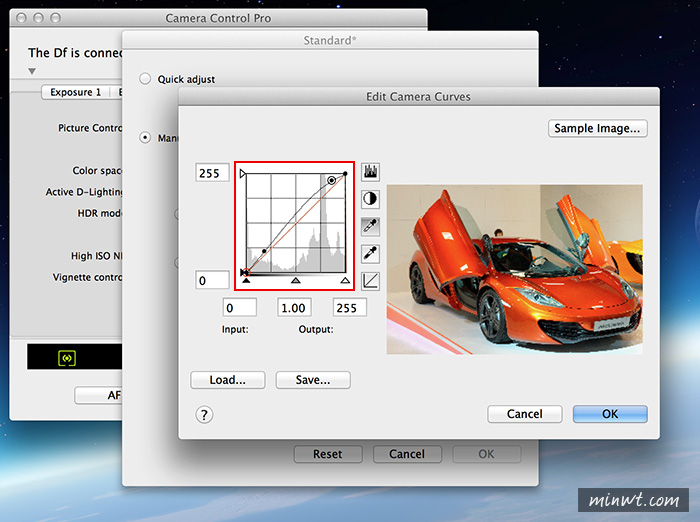Click the dimmed OK button in Standard window
The image size is (700, 522).
tap(487, 454)
